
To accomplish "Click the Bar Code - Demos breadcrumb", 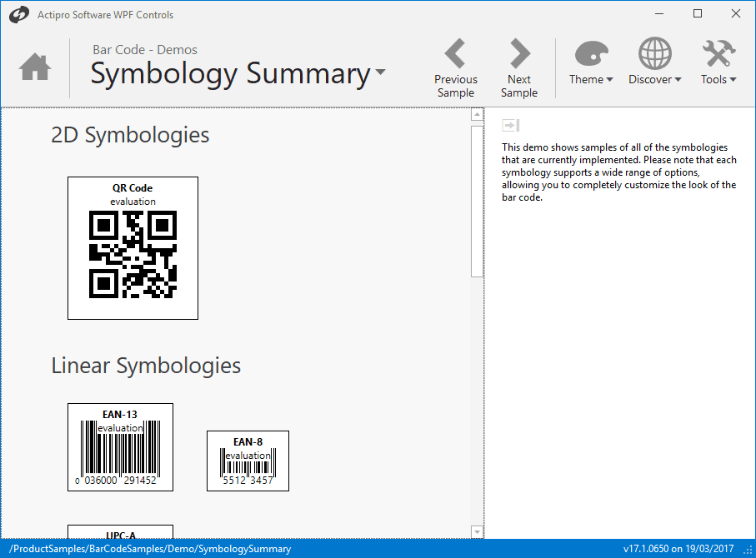I will (145, 50).
